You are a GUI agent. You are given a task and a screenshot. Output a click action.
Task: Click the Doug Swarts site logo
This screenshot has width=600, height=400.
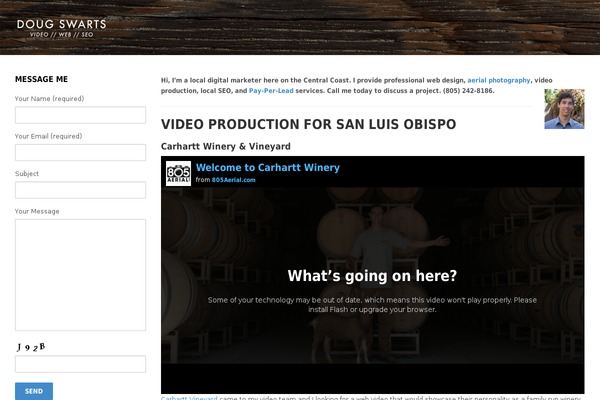(x=62, y=28)
